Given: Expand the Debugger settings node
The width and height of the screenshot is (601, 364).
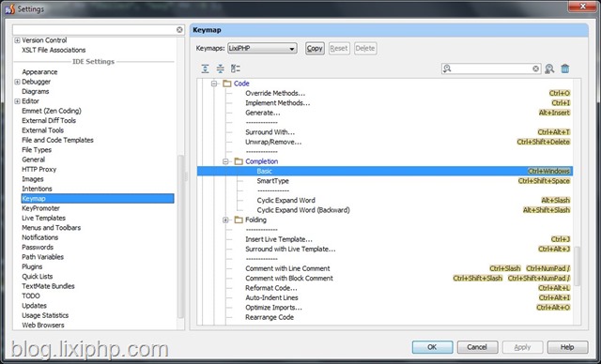Looking at the screenshot, I should (17, 82).
